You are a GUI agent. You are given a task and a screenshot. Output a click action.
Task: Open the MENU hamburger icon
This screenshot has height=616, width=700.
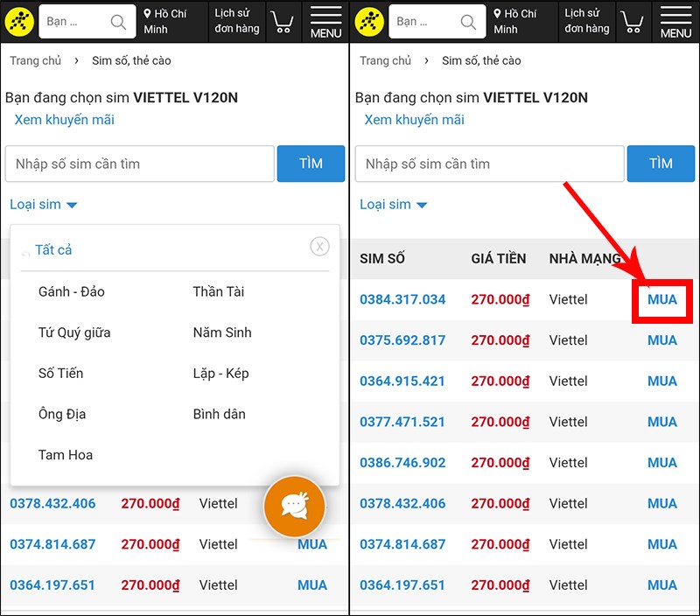pos(325,22)
